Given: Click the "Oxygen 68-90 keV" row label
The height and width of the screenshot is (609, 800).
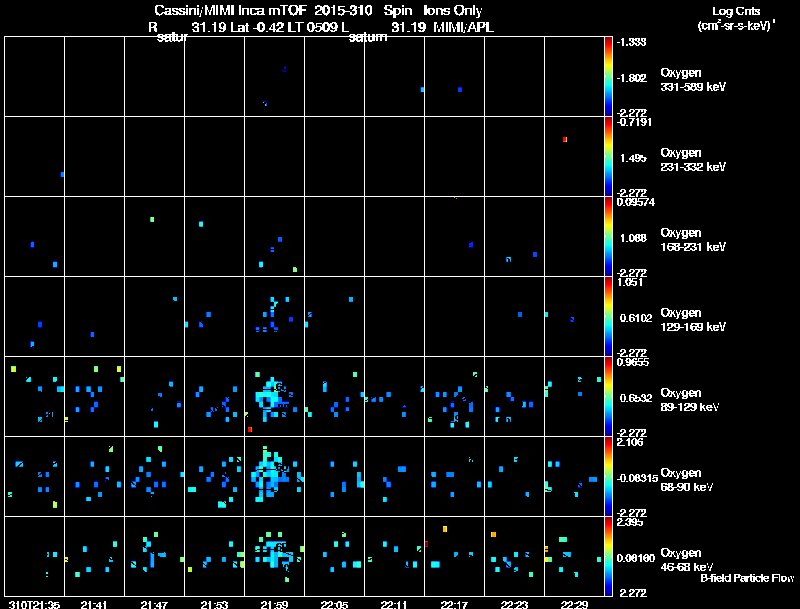Looking at the screenshot, I should point(686,480).
